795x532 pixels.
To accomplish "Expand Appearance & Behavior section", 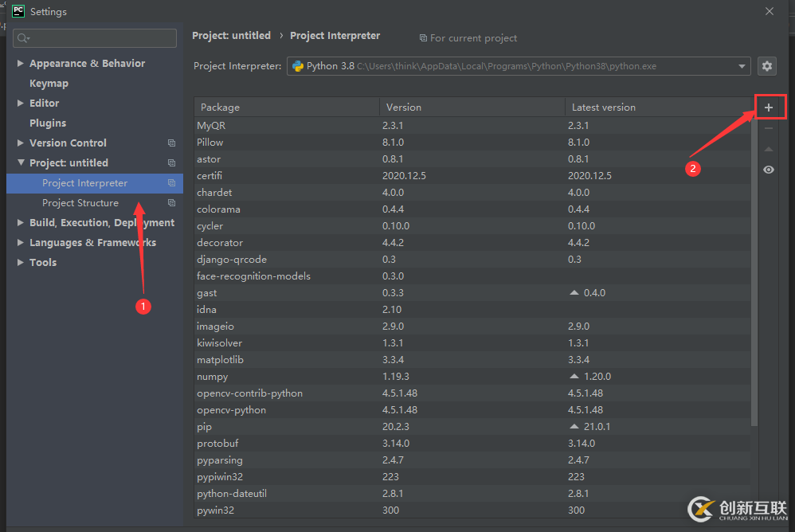I will tap(21, 64).
